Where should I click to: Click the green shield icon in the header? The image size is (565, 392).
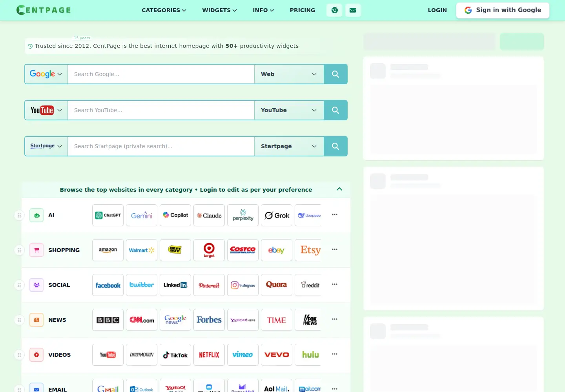pos(334,10)
